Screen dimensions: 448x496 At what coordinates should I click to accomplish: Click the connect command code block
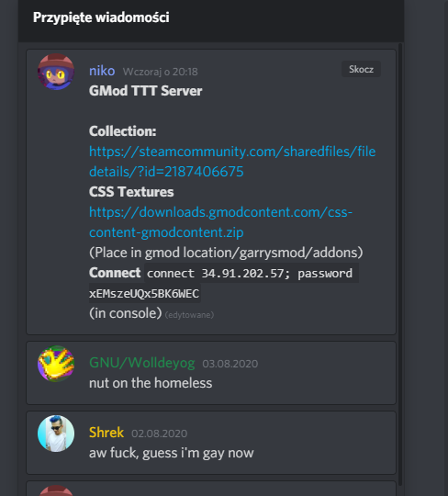coord(252,273)
